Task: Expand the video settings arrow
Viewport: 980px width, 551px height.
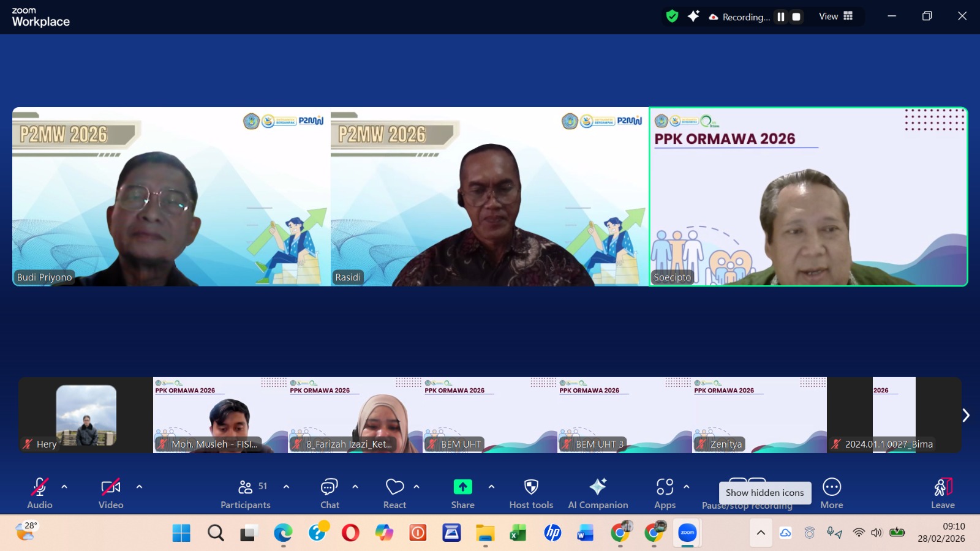Action: [139, 487]
